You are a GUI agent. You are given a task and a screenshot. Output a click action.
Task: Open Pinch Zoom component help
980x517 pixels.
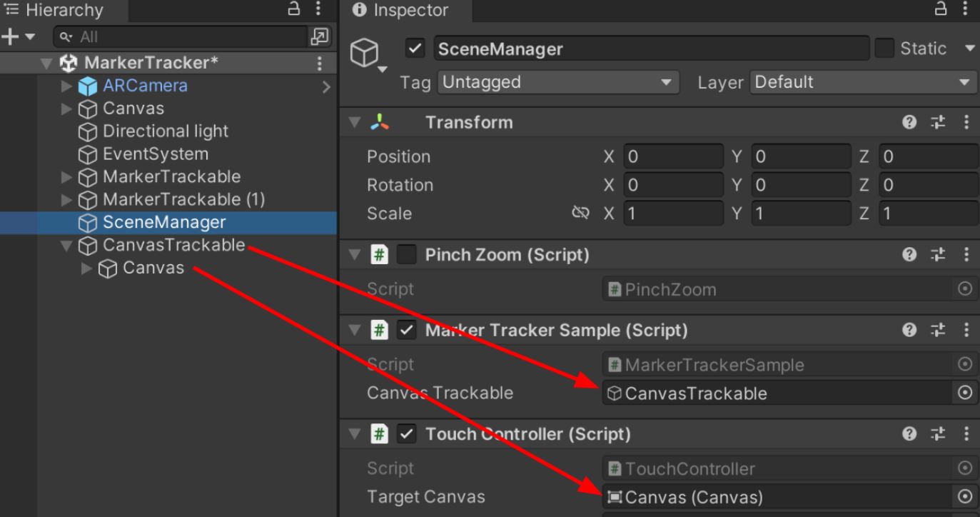tap(909, 255)
